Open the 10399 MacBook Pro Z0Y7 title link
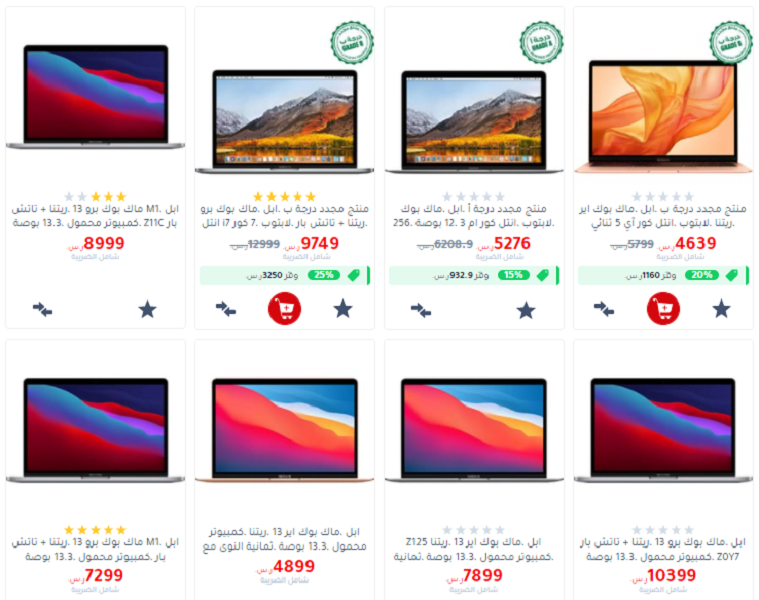This screenshot has width=759, height=600. (663, 549)
